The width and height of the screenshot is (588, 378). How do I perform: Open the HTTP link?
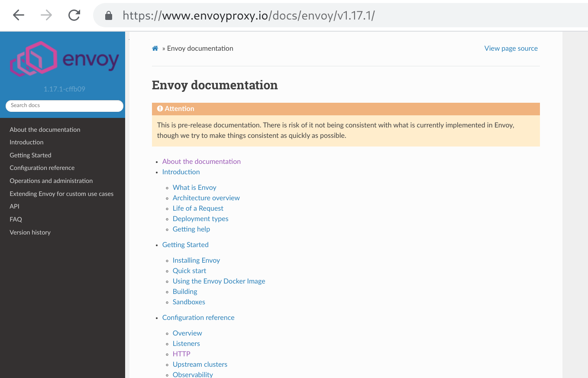(x=181, y=354)
